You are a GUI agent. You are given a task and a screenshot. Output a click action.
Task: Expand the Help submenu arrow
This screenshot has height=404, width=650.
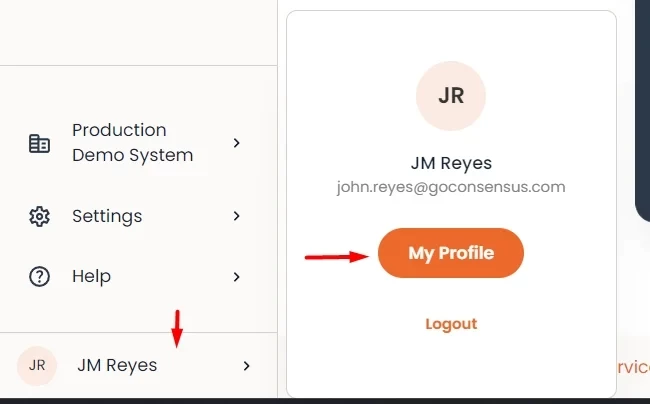tap(237, 276)
